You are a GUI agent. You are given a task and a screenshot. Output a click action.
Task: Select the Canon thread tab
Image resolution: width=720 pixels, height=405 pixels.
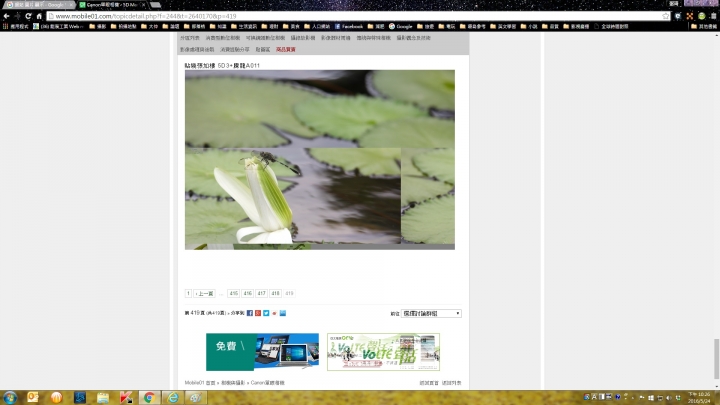[x=110, y=5]
